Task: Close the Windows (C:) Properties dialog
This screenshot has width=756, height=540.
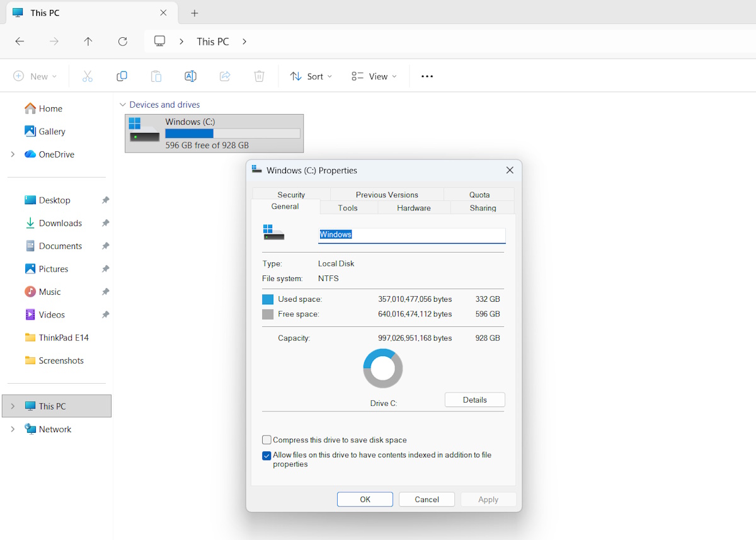Action: coord(510,170)
